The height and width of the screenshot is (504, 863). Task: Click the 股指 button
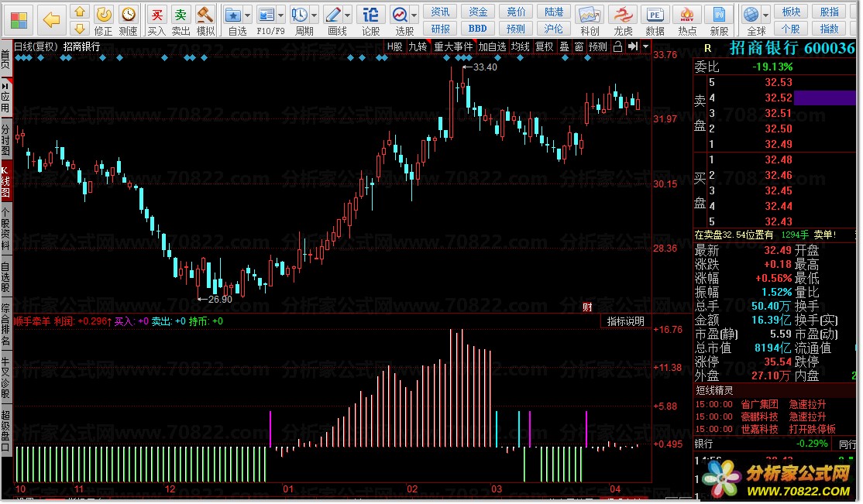coord(830,12)
